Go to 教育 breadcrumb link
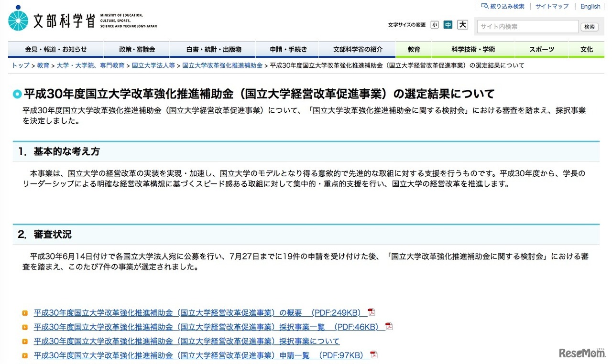The width and height of the screenshot is (612, 364). pos(43,65)
